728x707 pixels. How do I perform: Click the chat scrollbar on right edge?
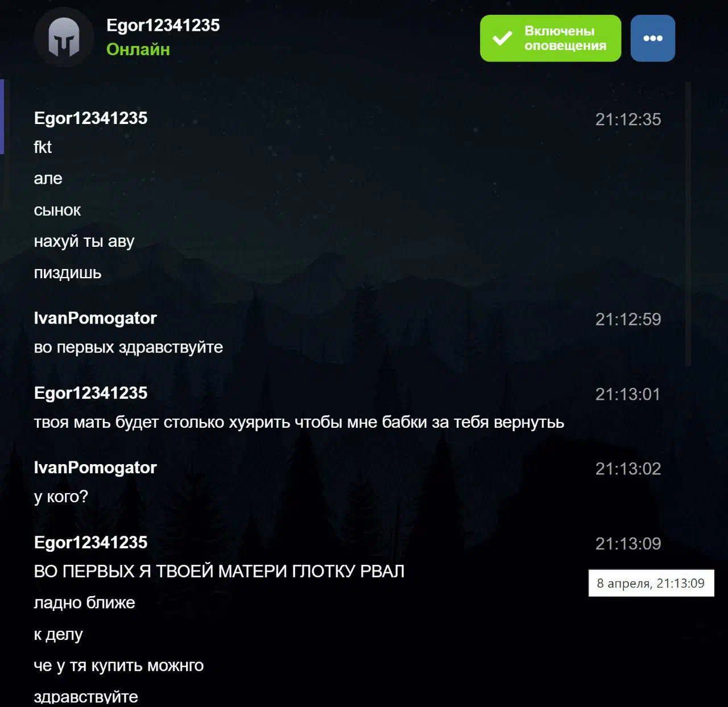pos(688,224)
